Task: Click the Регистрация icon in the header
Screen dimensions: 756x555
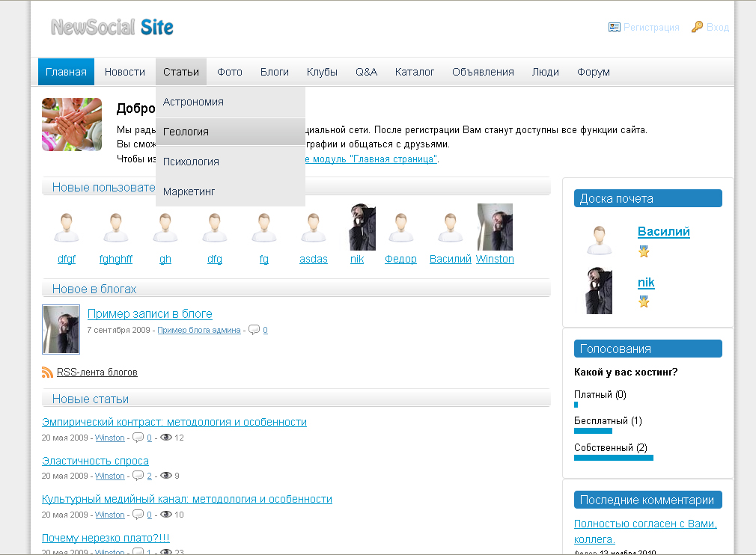Action: point(615,27)
